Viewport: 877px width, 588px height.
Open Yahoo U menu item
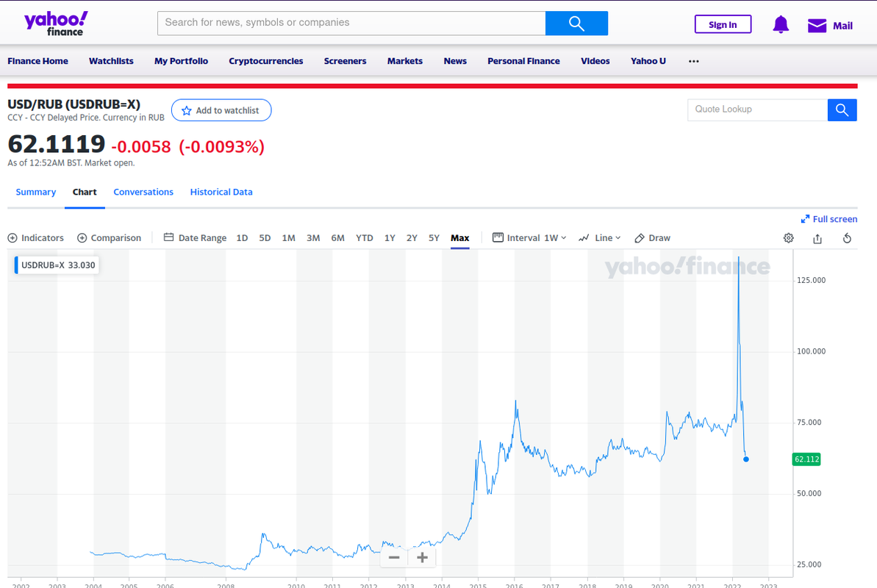648,61
